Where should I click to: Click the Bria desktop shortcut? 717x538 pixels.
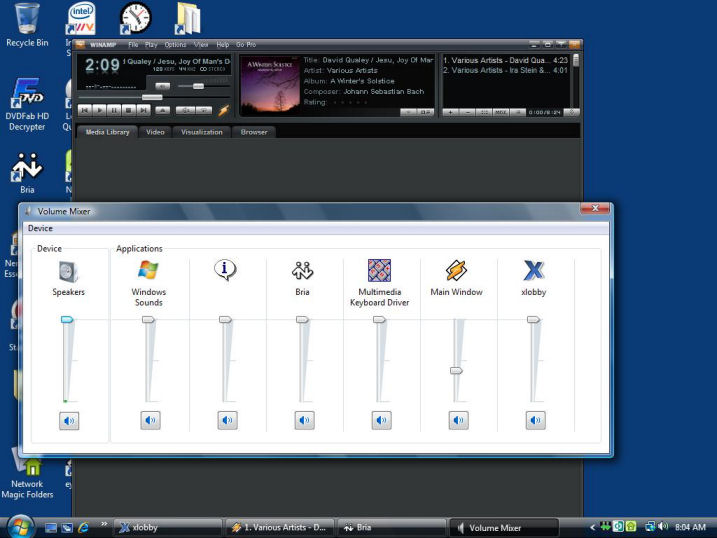(27, 173)
